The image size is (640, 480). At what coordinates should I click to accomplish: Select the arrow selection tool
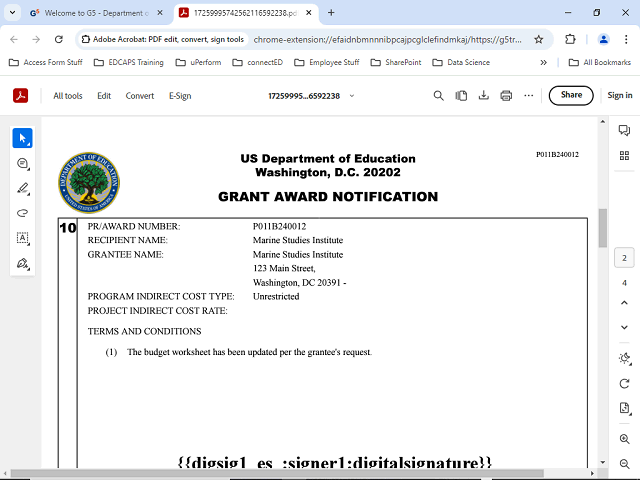pyautogui.click(x=22, y=138)
